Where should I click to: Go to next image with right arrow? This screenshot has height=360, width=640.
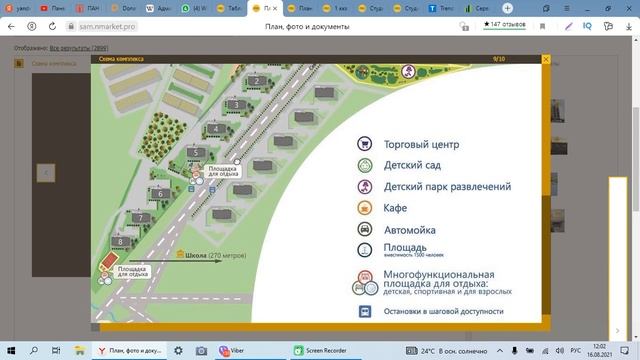tap(618, 331)
